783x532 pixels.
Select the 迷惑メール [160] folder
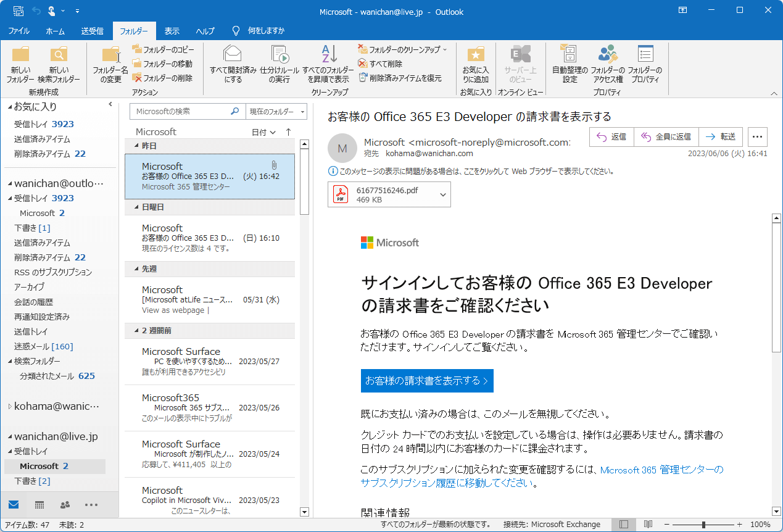[x=44, y=346]
